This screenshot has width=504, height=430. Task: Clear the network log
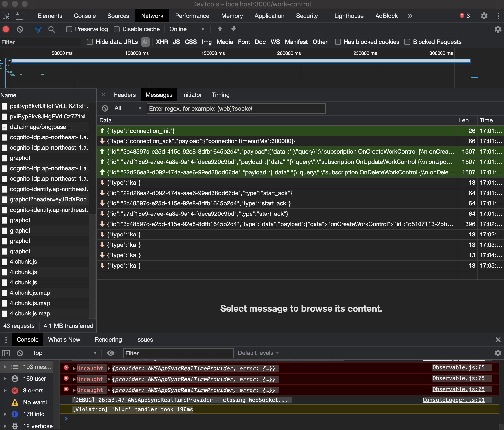pos(20,29)
